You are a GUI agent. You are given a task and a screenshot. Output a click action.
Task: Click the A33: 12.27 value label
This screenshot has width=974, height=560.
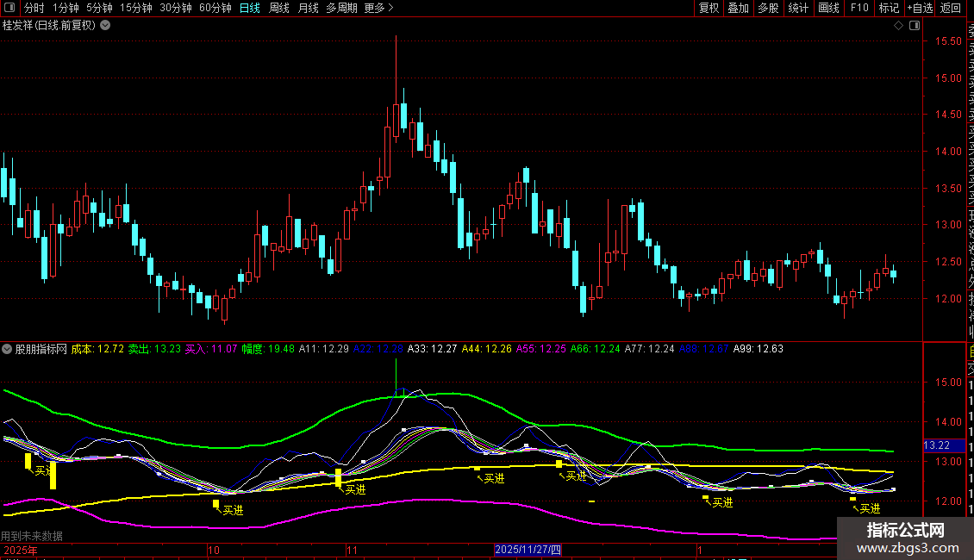click(433, 349)
